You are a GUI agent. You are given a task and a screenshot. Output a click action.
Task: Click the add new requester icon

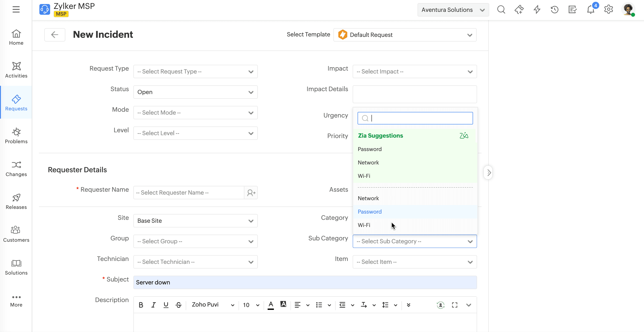tap(251, 193)
